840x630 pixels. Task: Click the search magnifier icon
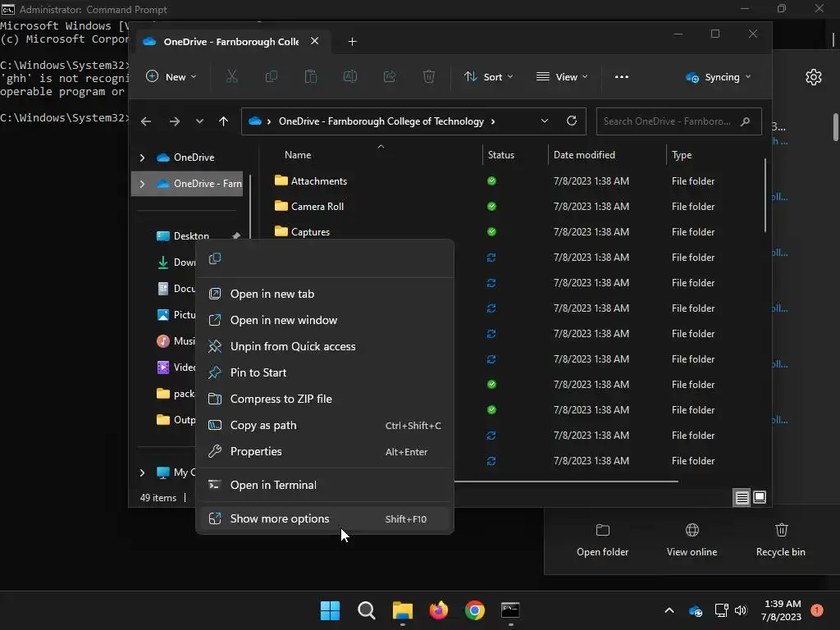(745, 121)
